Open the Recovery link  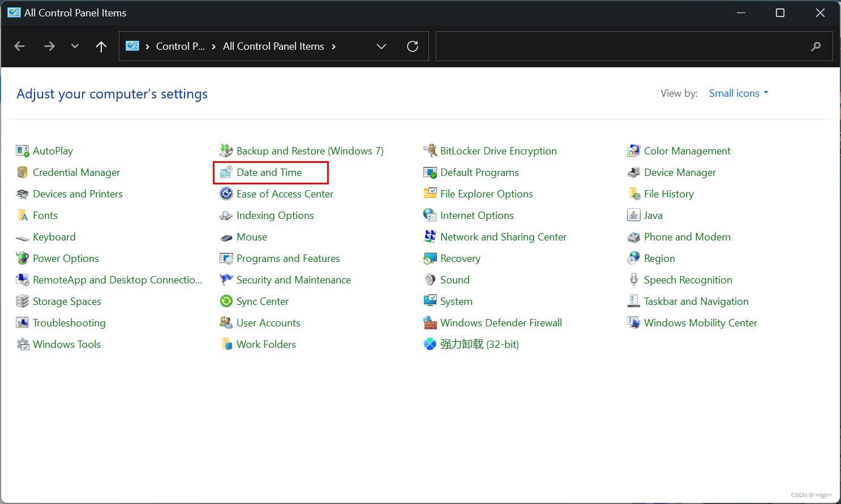pyautogui.click(x=460, y=259)
